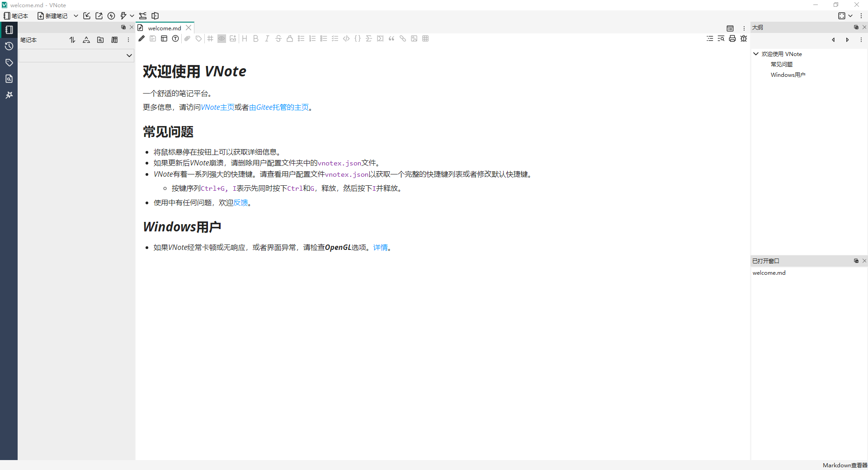
Task: Open the main menu three-dot button
Action: [x=861, y=16]
